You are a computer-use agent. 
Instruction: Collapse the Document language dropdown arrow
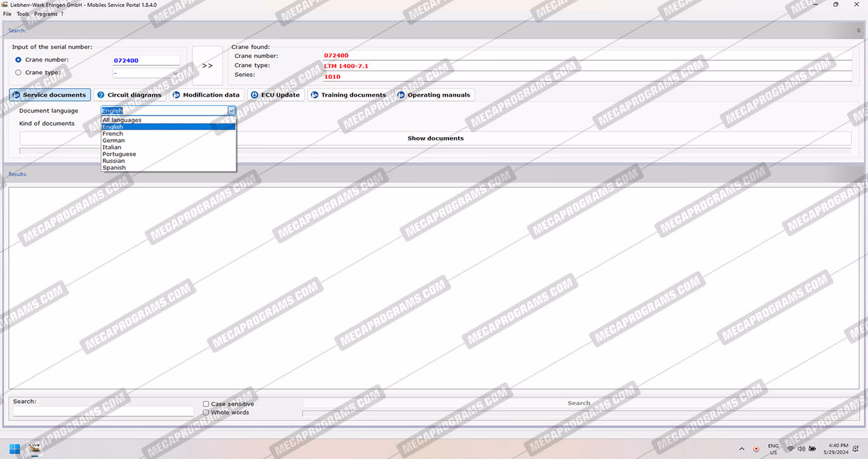click(x=231, y=110)
